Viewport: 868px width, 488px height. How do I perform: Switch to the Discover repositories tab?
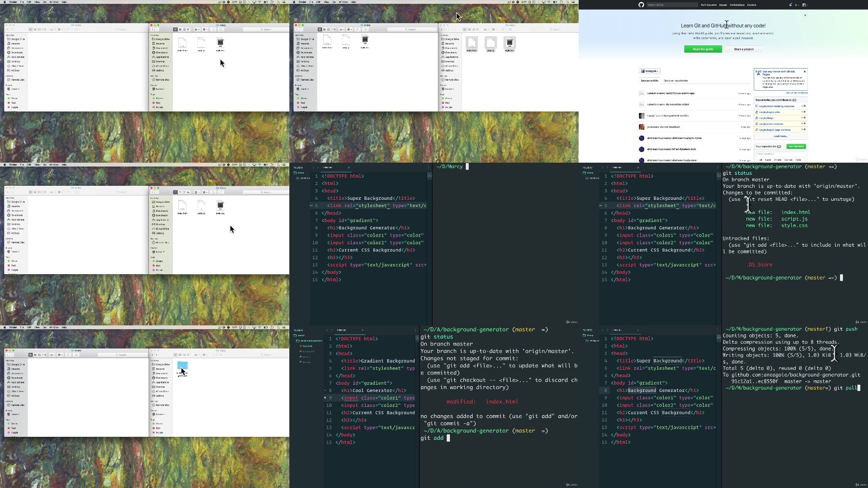tap(676, 81)
